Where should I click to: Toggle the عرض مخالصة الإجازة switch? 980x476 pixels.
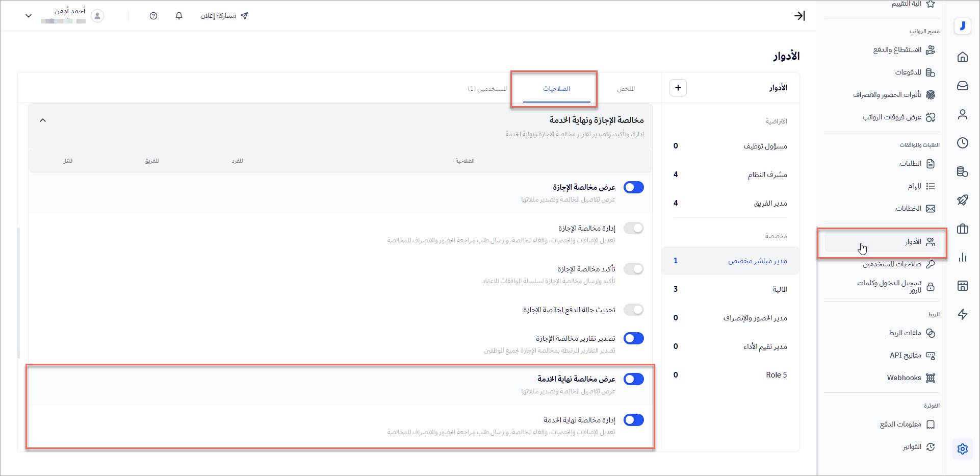coord(633,187)
